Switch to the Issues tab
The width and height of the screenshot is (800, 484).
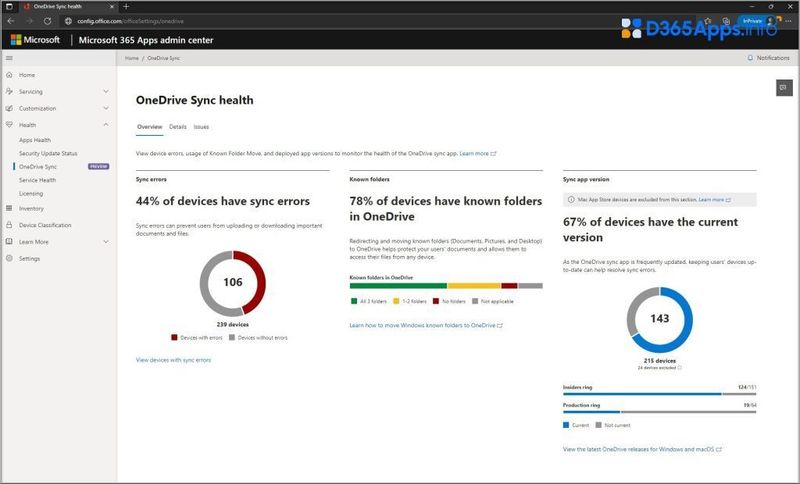[x=201, y=127]
